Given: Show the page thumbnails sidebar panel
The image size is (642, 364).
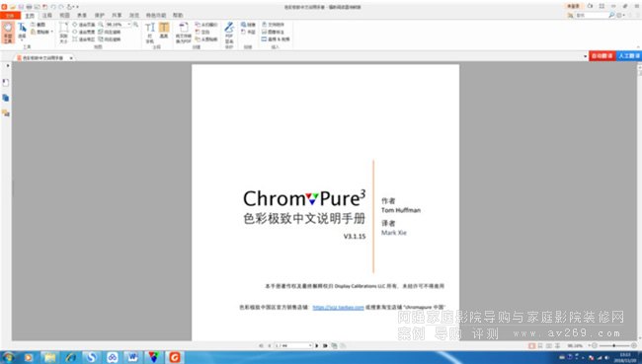Looking at the screenshot, I should click(5, 98).
